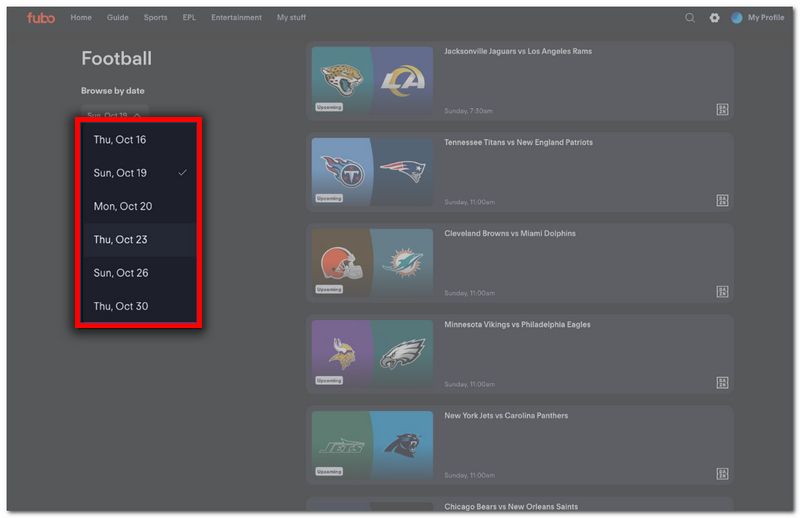Open the Guide nav item
Viewport: 800px width, 518px height.
[117, 17]
